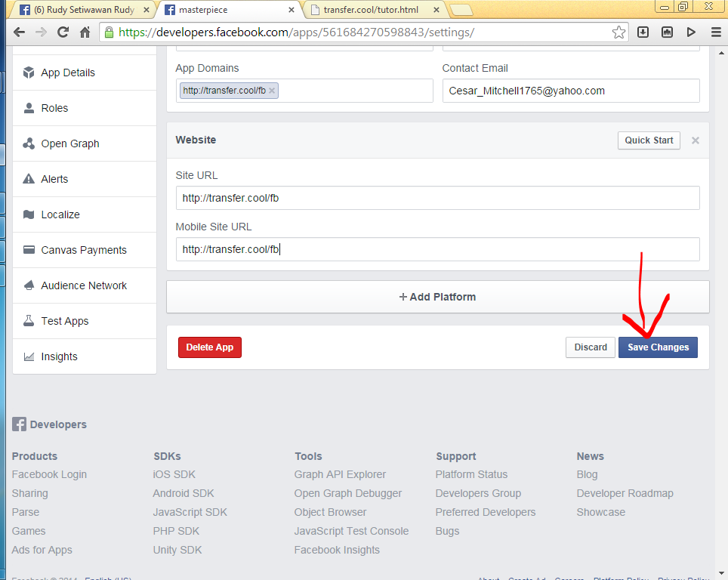This screenshot has width=728, height=580.
Task: Close the masterpiece tab
Action: pyautogui.click(x=291, y=10)
